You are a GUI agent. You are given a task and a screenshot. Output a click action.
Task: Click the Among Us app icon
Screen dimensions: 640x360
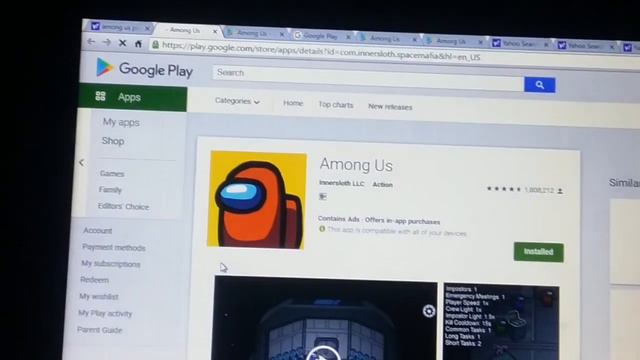pyautogui.click(x=257, y=200)
